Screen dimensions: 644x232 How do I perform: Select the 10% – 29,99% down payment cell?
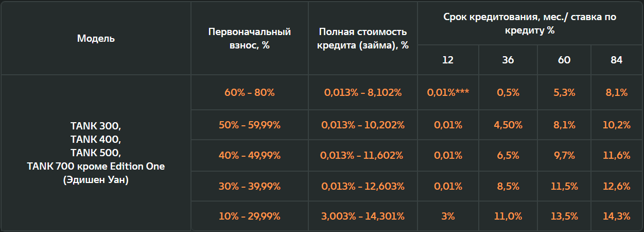[x=250, y=216]
